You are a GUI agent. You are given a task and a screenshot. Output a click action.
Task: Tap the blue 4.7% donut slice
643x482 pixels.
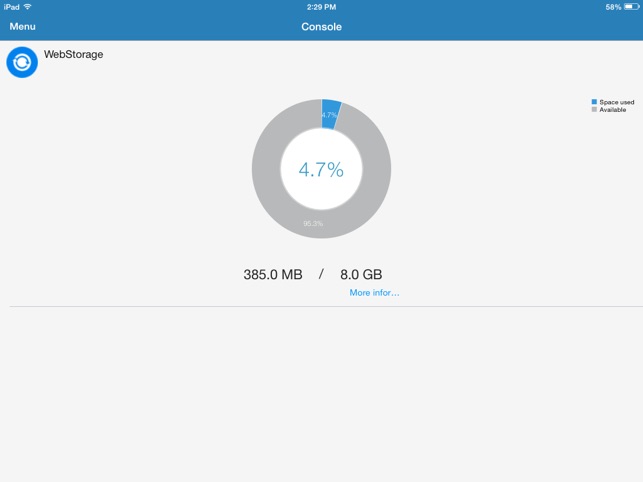point(331,114)
